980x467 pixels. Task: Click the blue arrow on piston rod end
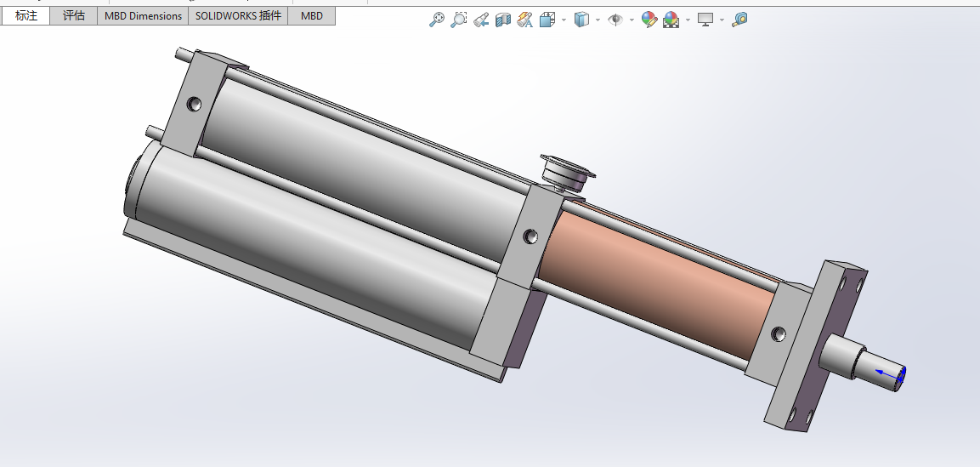890,374
